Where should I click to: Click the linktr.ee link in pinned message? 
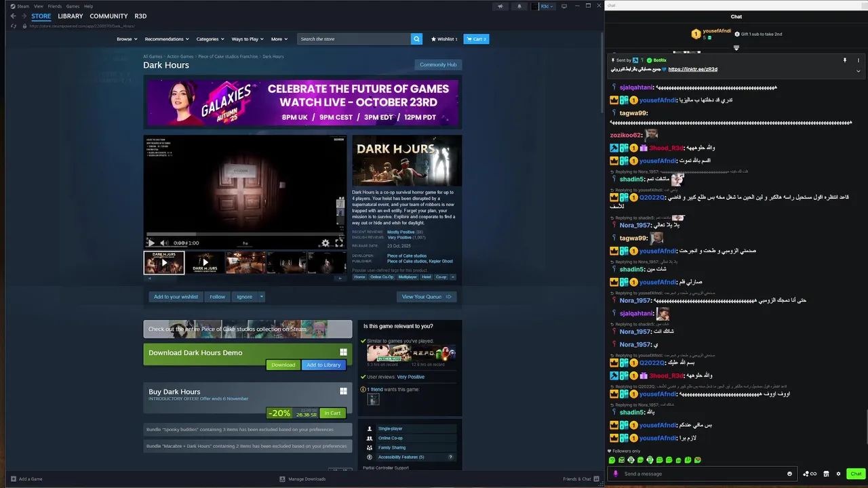(x=692, y=69)
